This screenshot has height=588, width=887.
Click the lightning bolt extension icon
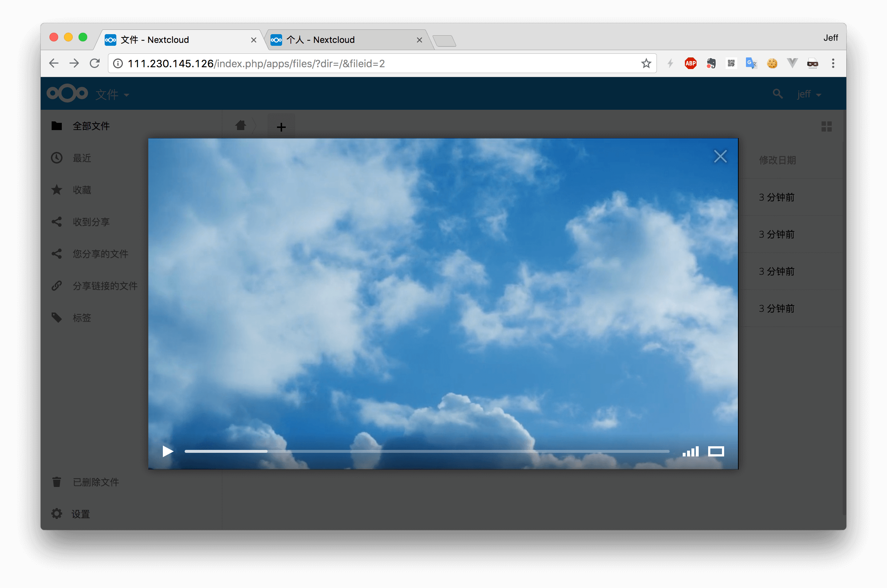pos(670,63)
